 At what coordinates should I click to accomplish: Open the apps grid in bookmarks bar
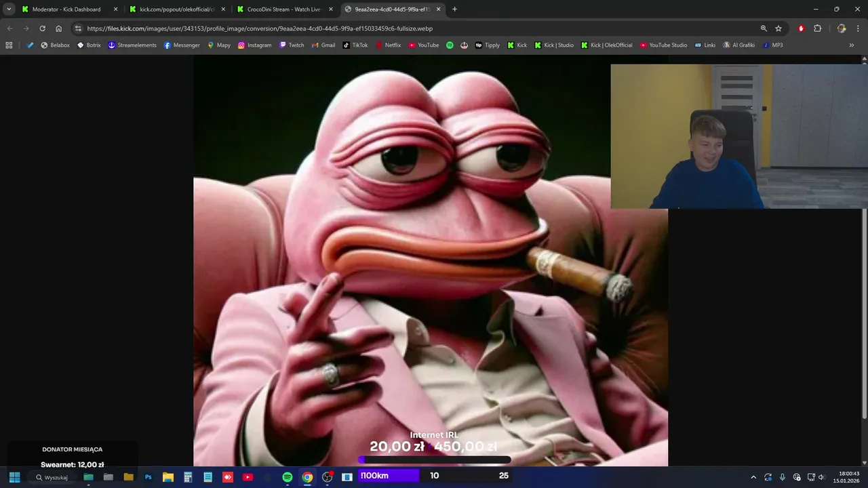click(x=9, y=45)
